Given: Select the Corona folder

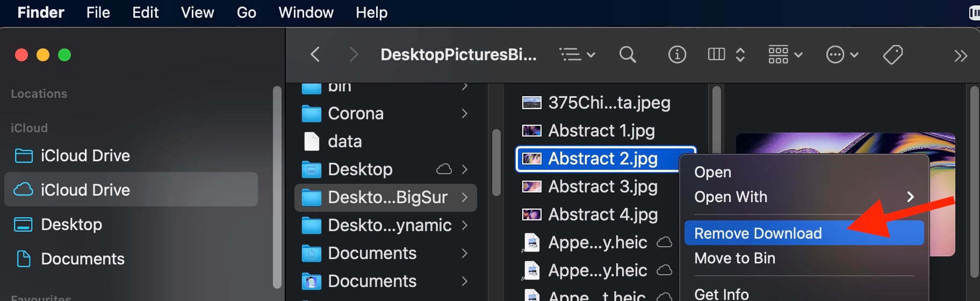Looking at the screenshot, I should pyautogui.click(x=356, y=113).
